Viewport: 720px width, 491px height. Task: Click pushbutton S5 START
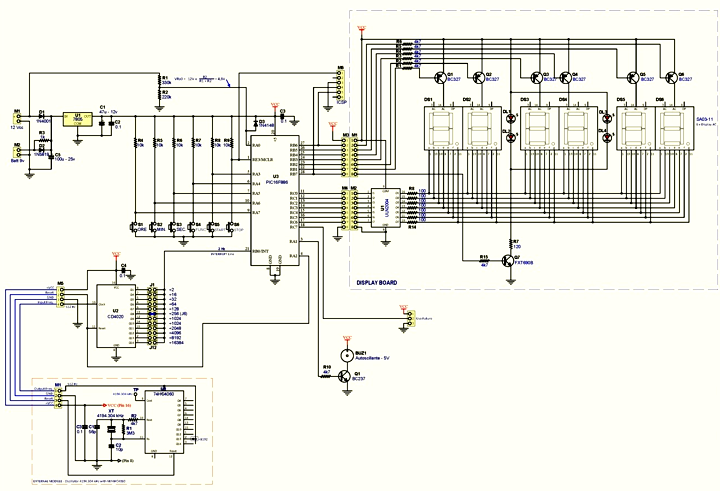(x=211, y=227)
